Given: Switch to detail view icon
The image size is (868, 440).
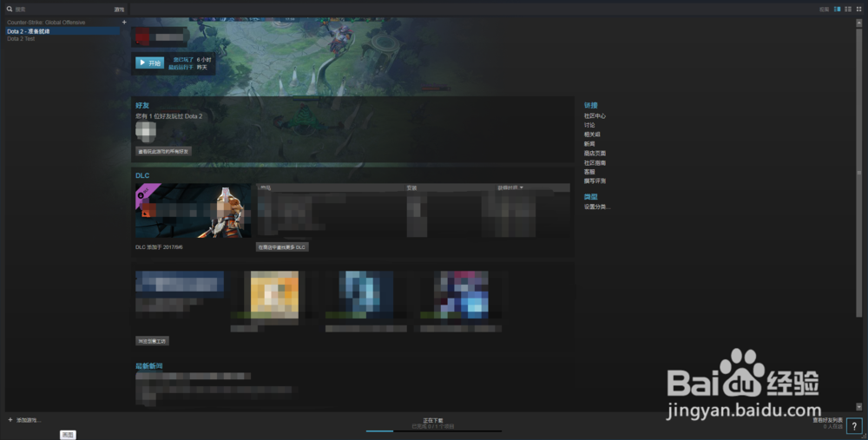Looking at the screenshot, I should pos(837,9).
